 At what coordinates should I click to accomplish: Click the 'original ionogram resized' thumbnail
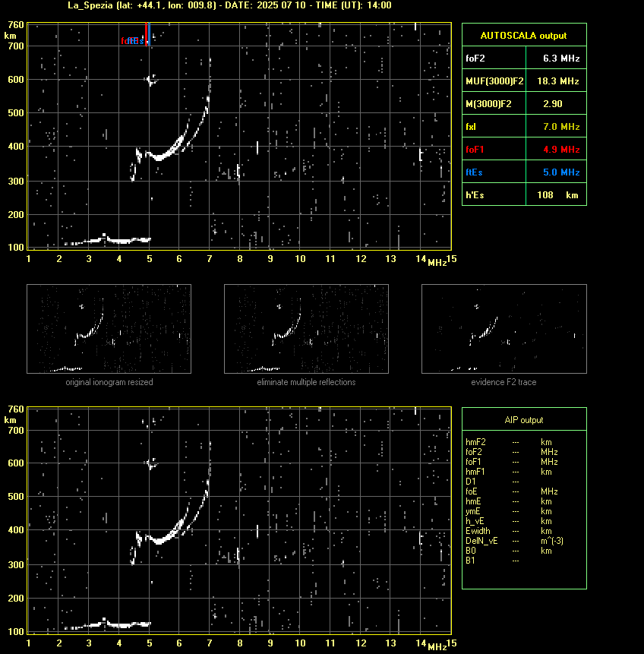[109, 329]
